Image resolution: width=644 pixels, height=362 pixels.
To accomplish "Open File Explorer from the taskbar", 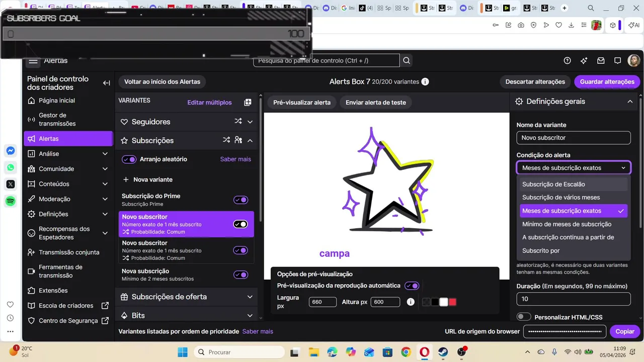I will tap(313, 352).
